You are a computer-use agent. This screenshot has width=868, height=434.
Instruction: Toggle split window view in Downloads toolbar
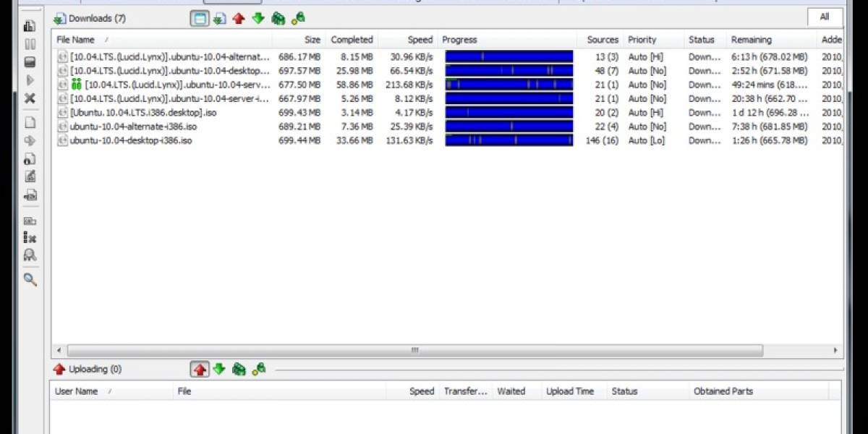coord(200,19)
